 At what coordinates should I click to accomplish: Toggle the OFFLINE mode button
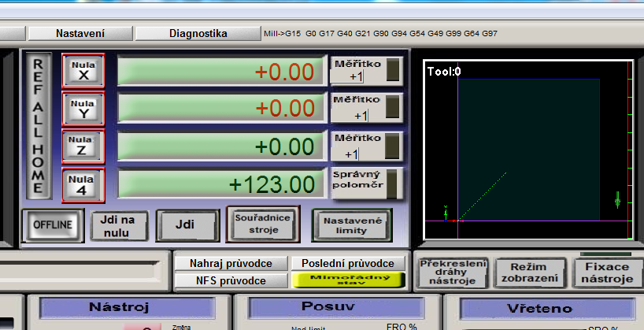tap(53, 224)
